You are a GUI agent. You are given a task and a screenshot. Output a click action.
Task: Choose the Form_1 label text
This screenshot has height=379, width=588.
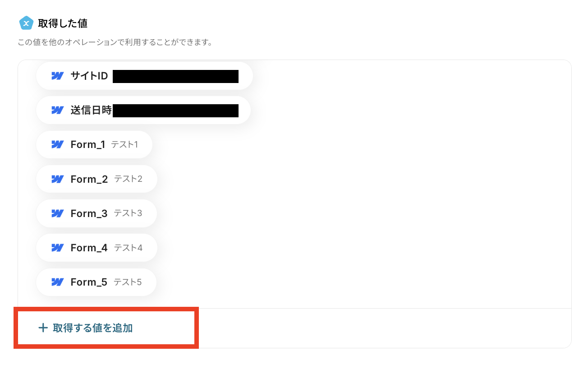click(88, 144)
